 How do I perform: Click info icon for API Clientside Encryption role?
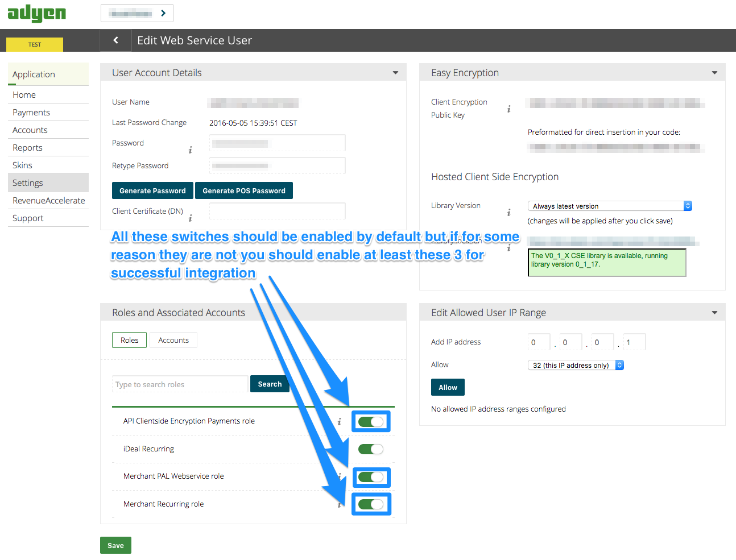[339, 422]
